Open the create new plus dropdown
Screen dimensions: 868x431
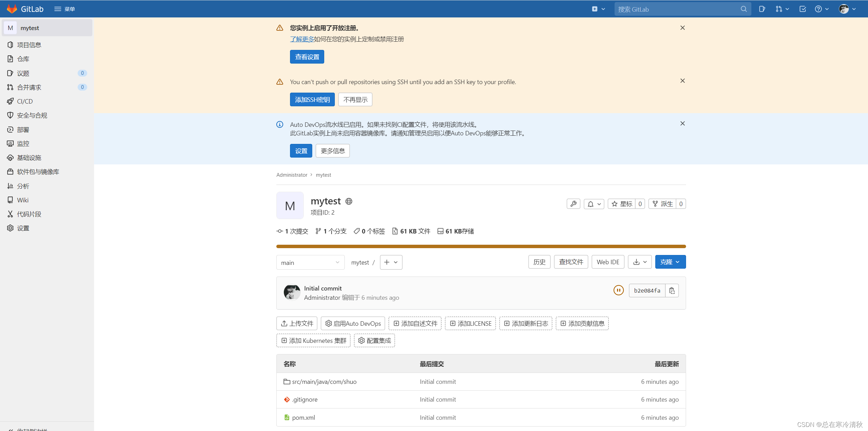599,9
